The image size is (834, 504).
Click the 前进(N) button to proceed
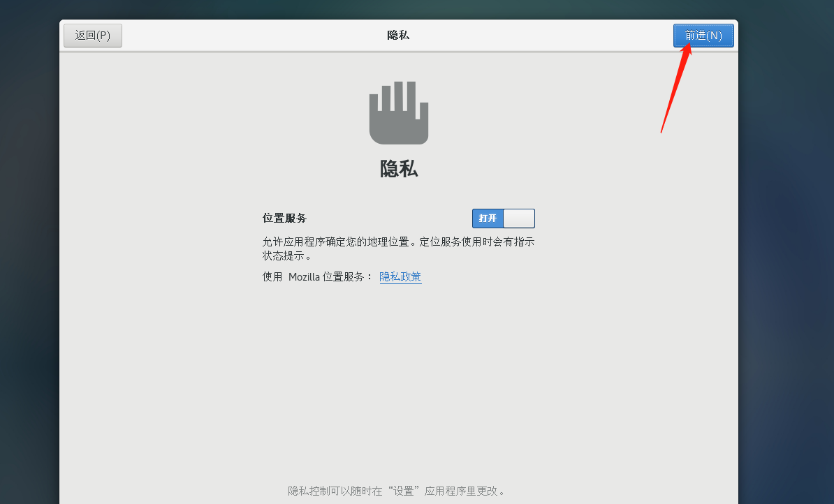pyautogui.click(x=703, y=36)
